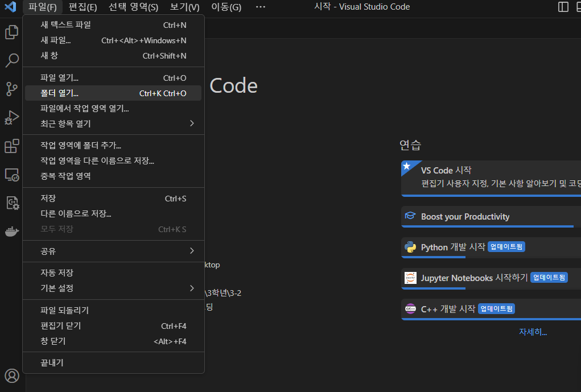Click the star badge on VS Code 시작 card
This screenshot has width=581, height=392.
pyautogui.click(x=407, y=166)
